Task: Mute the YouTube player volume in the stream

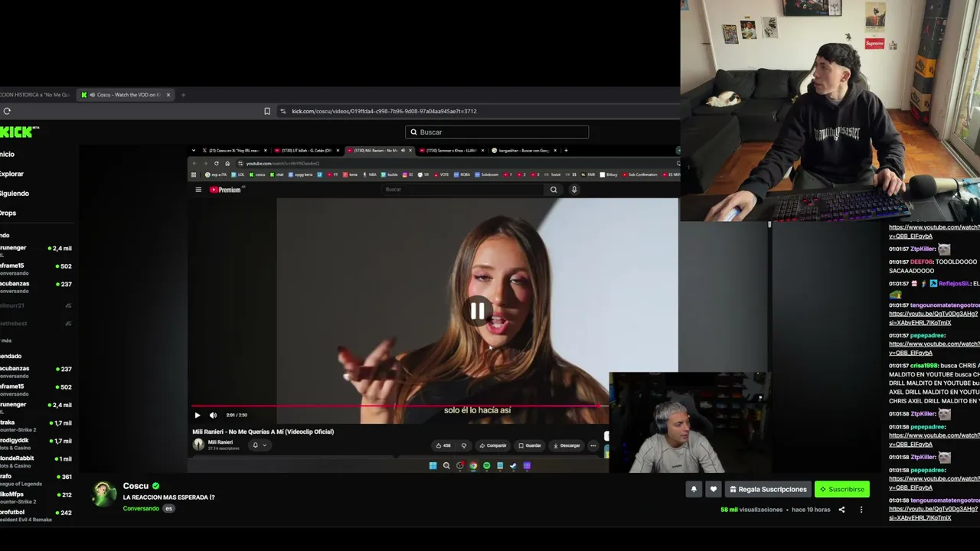Action: pos(213,415)
